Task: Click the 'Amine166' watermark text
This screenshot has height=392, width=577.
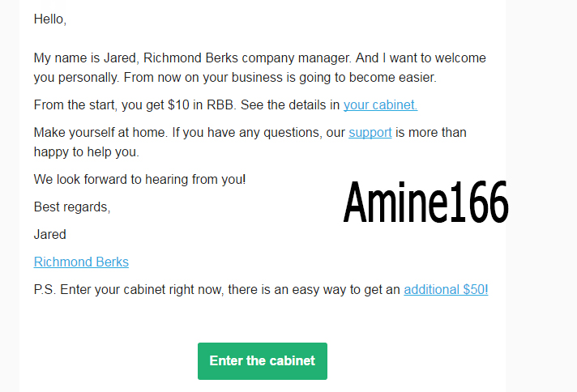Action: (x=425, y=202)
